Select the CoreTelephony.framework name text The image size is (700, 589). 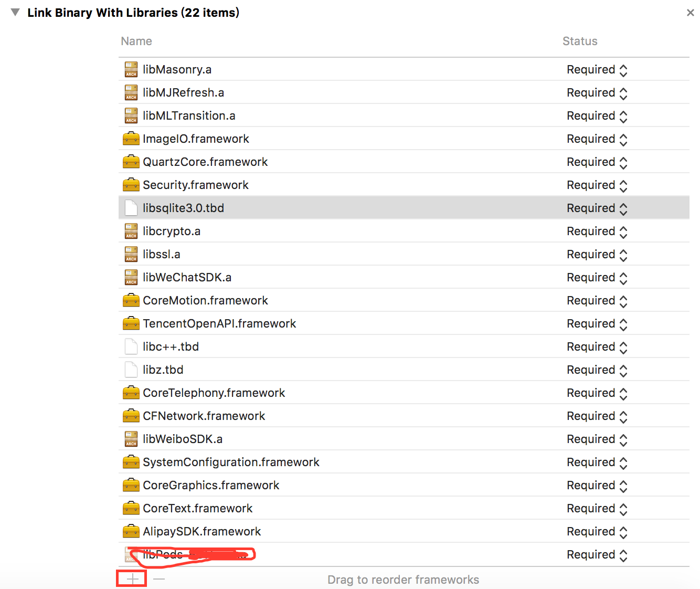click(x=214, y=393)
